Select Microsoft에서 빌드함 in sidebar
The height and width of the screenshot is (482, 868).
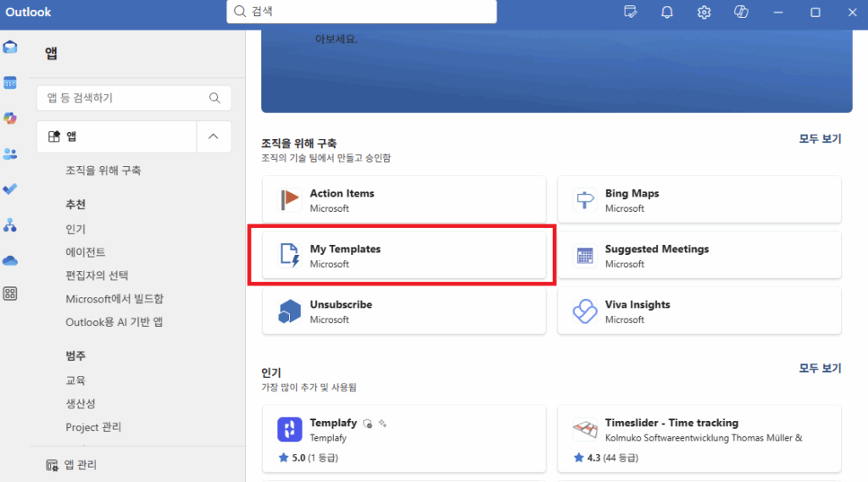click(114, 299)
